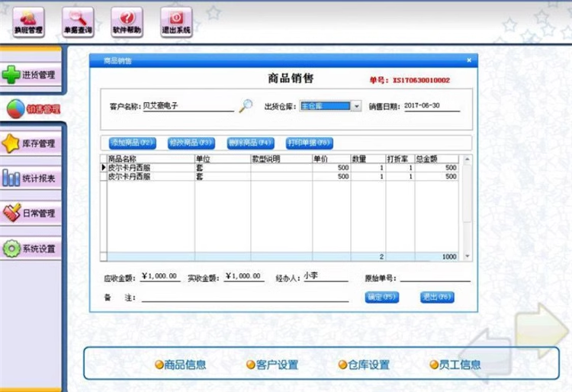Screen dimensions: 572x392
Task: Open the 换班管理 shift management icon
Action: click(28, 22)
